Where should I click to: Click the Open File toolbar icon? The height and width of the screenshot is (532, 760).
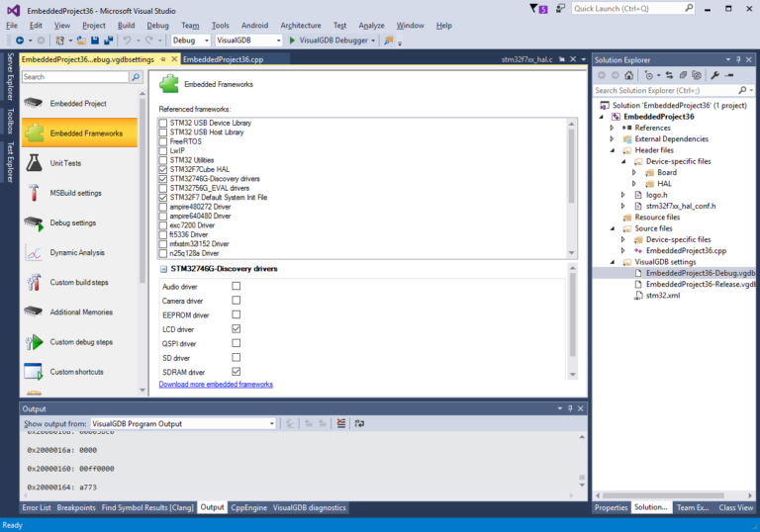coord(81,41)
